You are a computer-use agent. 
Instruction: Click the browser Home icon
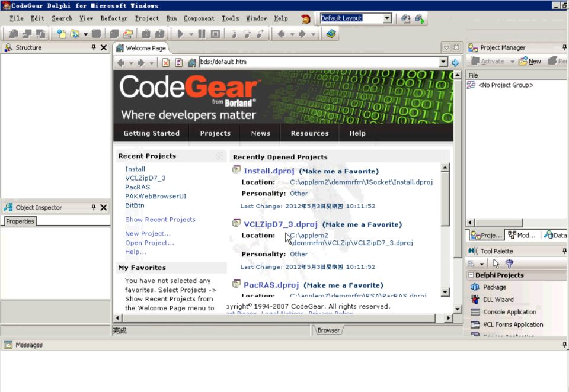[191, 63]
